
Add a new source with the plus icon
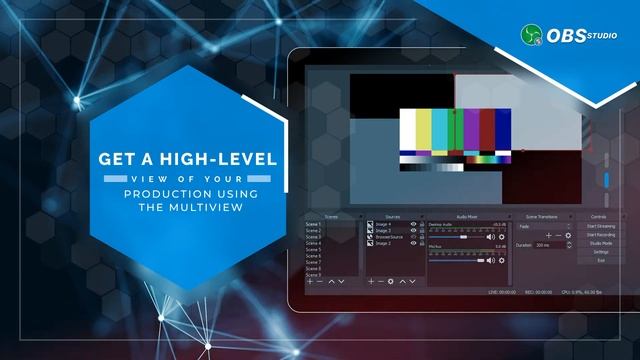point(371,282)
